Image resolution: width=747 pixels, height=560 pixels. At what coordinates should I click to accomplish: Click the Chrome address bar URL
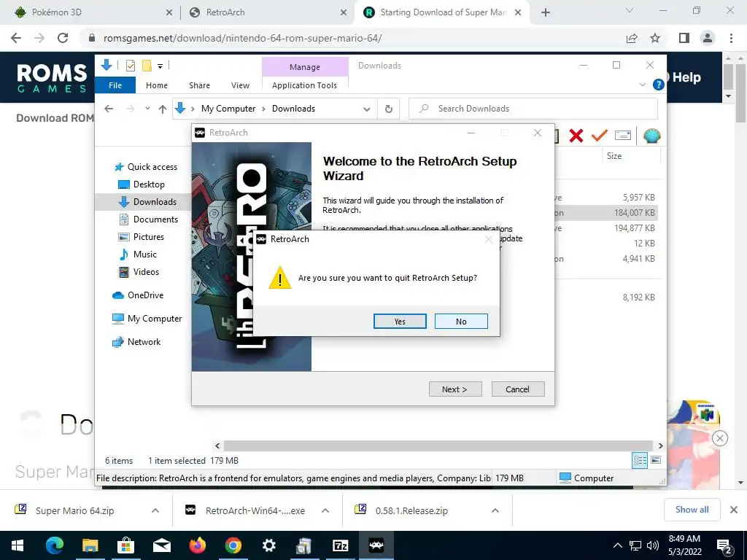point(242,38)
